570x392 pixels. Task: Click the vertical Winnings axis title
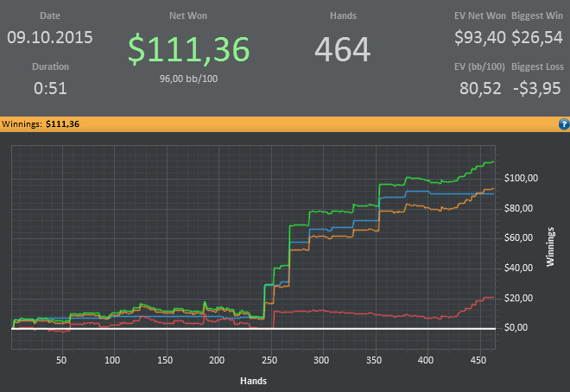coord(550,247)
